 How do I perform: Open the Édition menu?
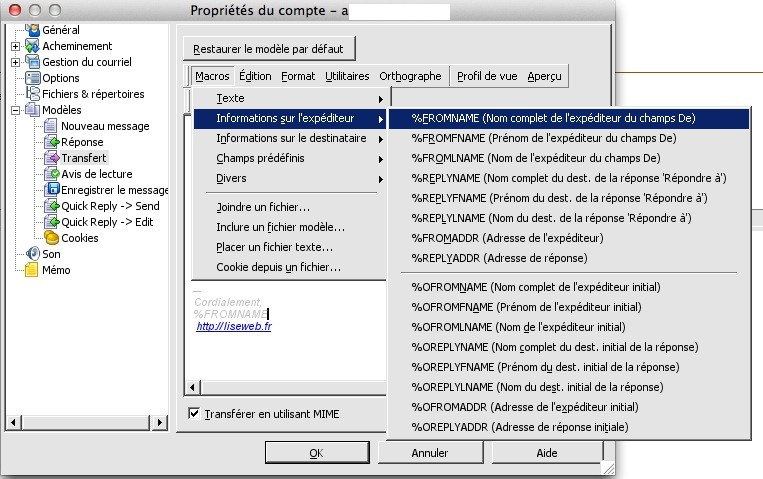pyautogui.click(x=255, y=76)
